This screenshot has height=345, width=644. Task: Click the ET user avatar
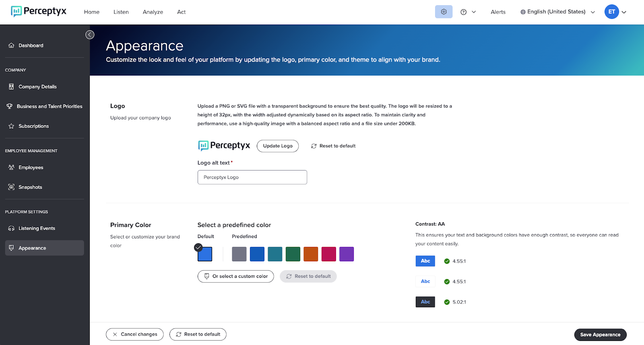pyautogui.click(x=611, y=12)
